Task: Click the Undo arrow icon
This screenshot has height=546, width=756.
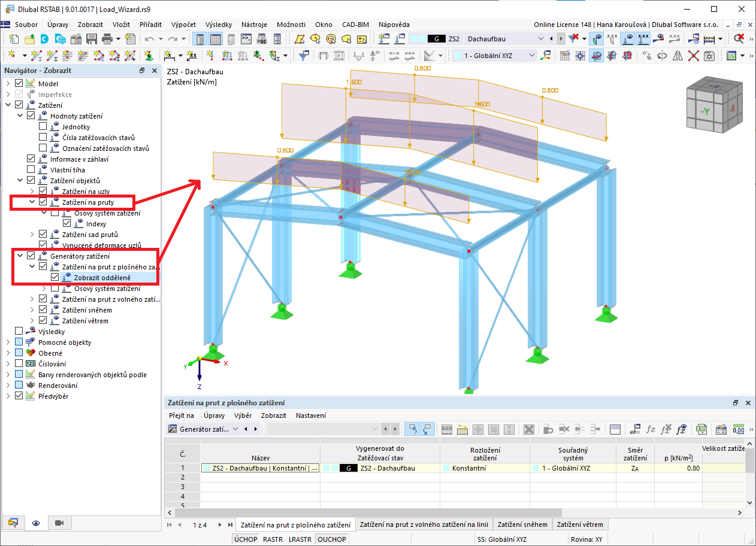Action: (149, 39)
